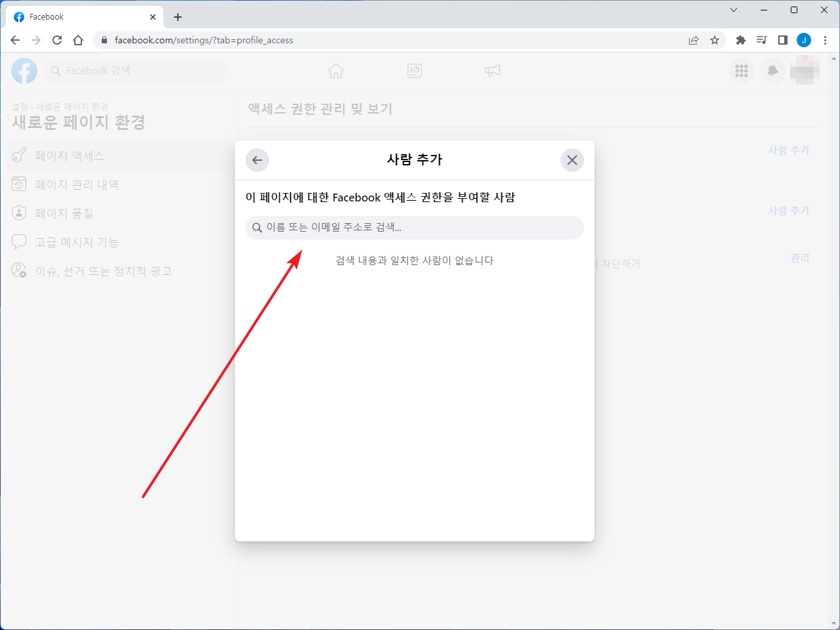Click the 액세스 권한 관리 및 보기 heading
Viewport: 840px width, 630px height.
(x=320, y=109)
